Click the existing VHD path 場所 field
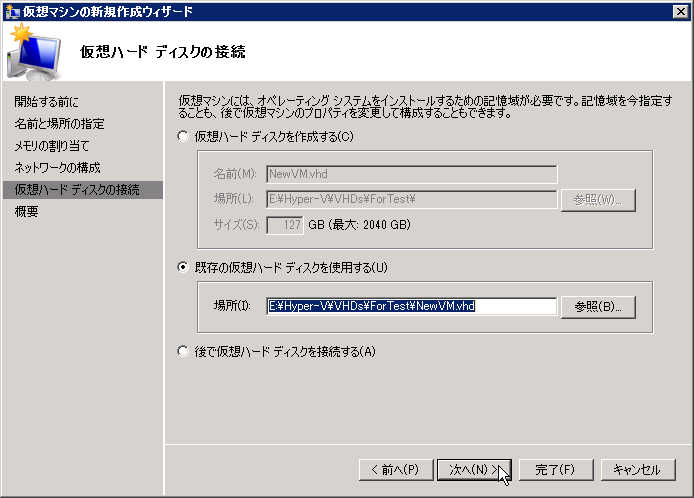This screenshot has height=498, width=694. pos(411,306)
